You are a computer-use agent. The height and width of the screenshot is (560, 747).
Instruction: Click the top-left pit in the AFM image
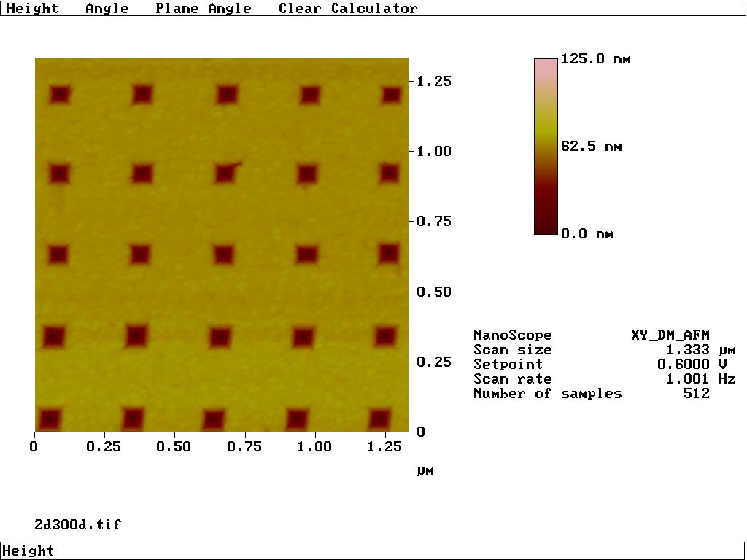[59, 95]
